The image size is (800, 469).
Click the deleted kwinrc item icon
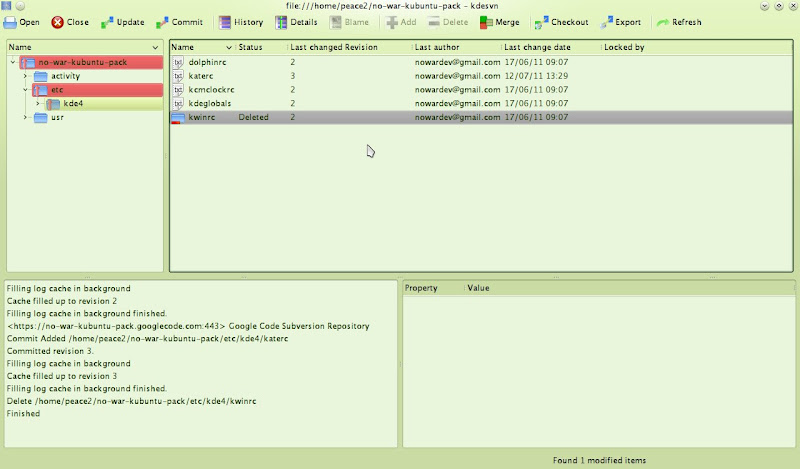(x=178, y=118)
